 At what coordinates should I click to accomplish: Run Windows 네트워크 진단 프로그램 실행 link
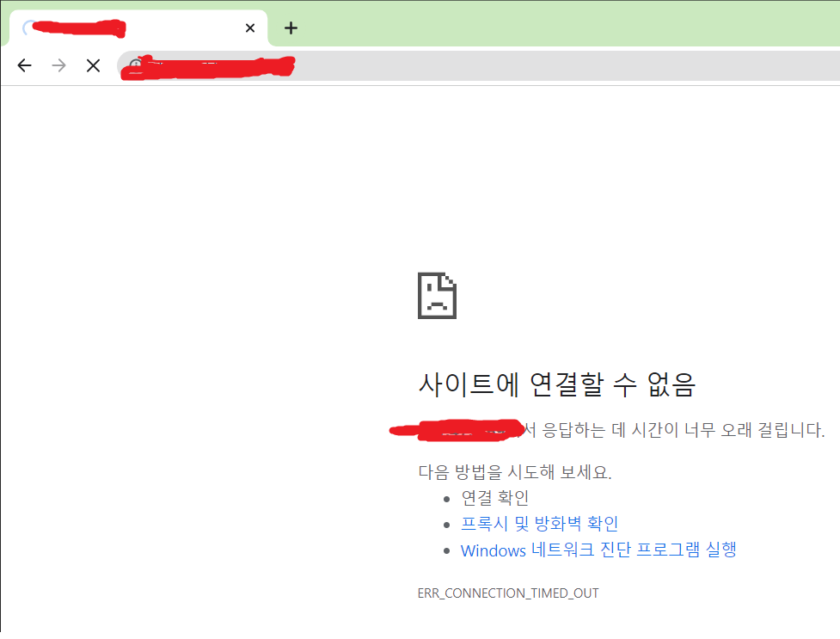pos(598,550)
